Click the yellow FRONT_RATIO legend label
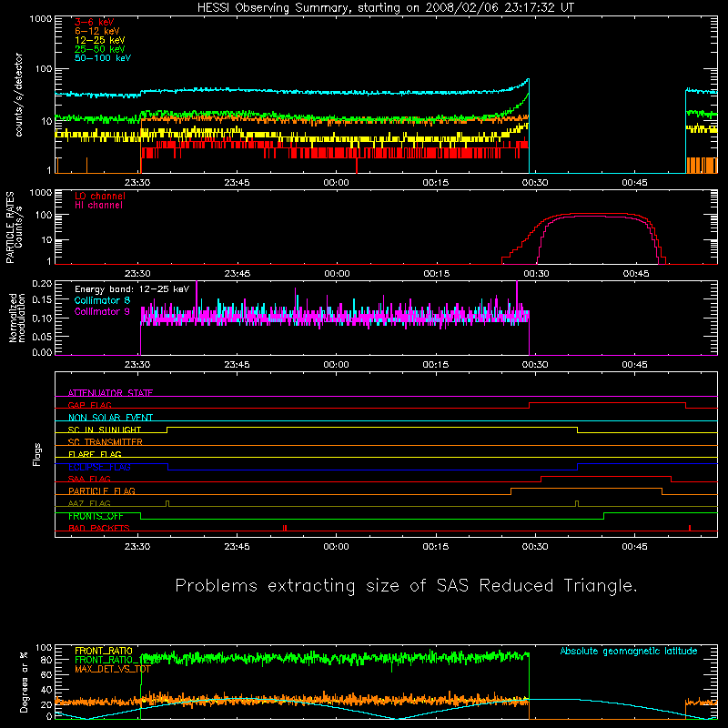Viewport: 728px width, 728px height. [x=104, y=651]
